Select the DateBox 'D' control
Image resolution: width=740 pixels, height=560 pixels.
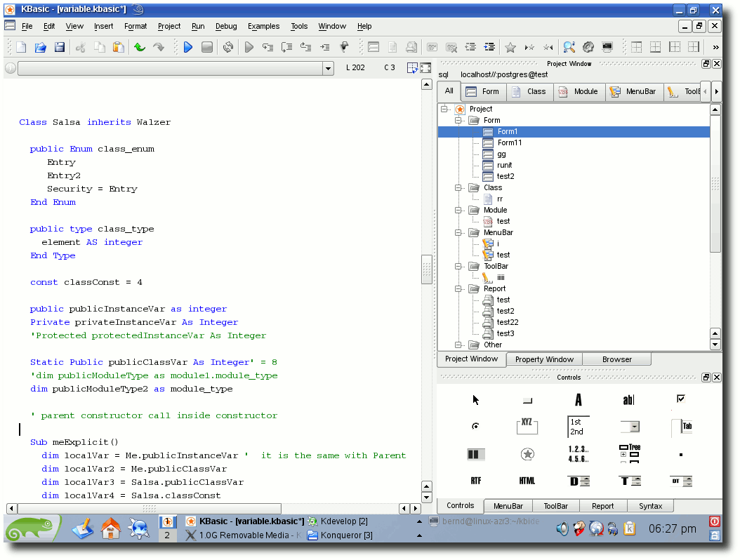[x=579, y=481]
